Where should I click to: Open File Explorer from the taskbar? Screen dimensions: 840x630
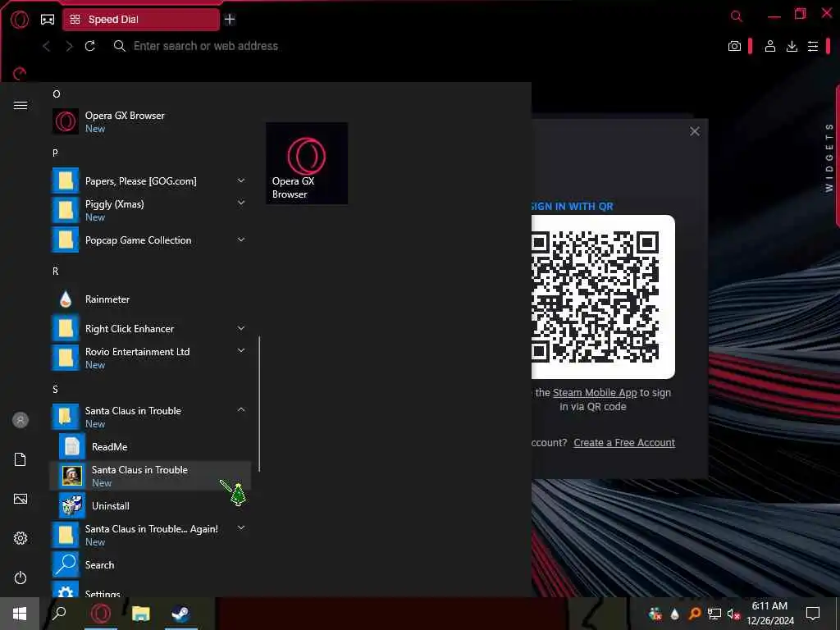click(141, 614)
